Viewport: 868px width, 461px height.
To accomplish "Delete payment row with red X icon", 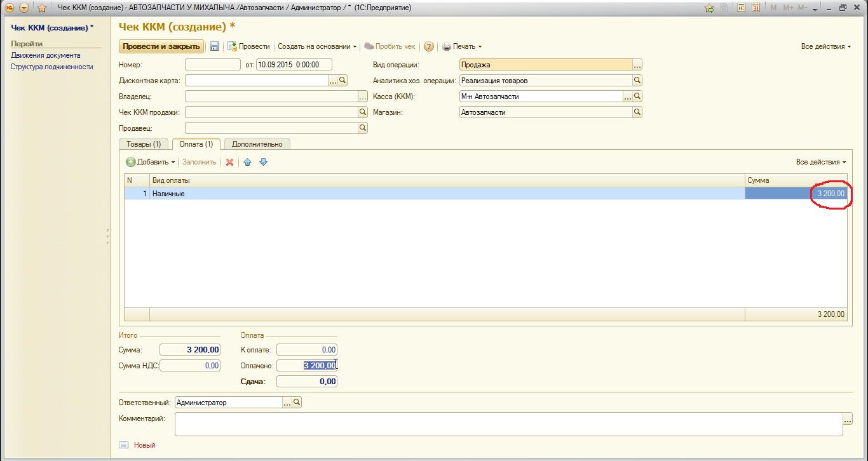I will [x=230, y=162].
